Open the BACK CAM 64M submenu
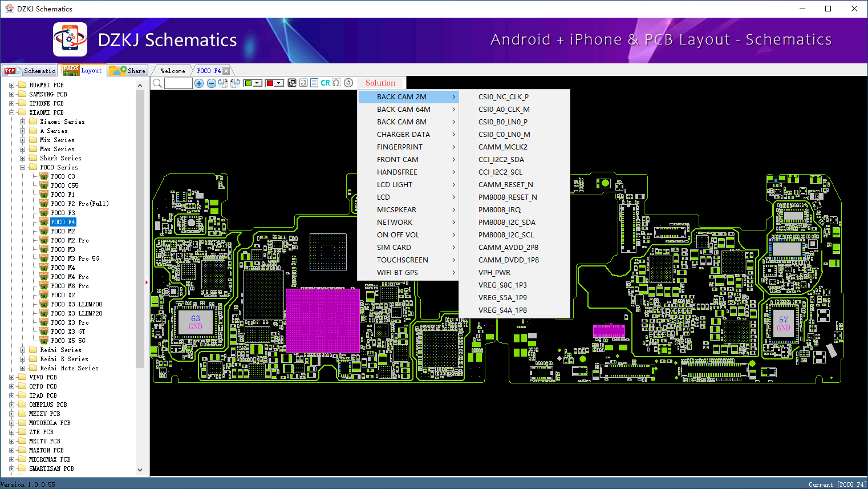868x489 pixels. coord(404,109)
